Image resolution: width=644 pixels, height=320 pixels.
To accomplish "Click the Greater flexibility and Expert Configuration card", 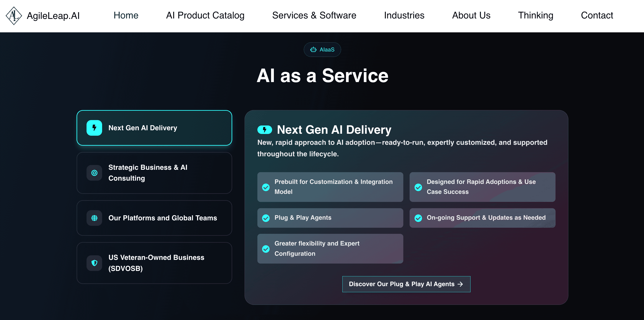I will click(x=330, y=248).
